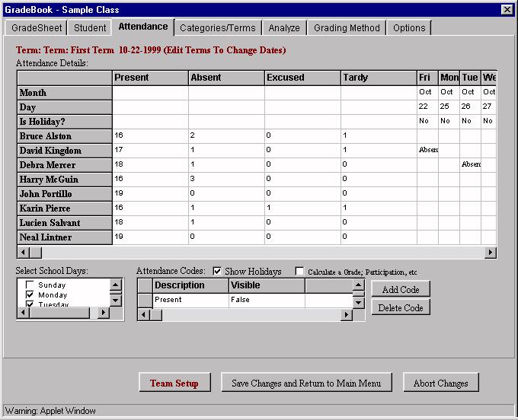Select the Debra Mercer row header
Screen dimensions: 518x420
65,165
